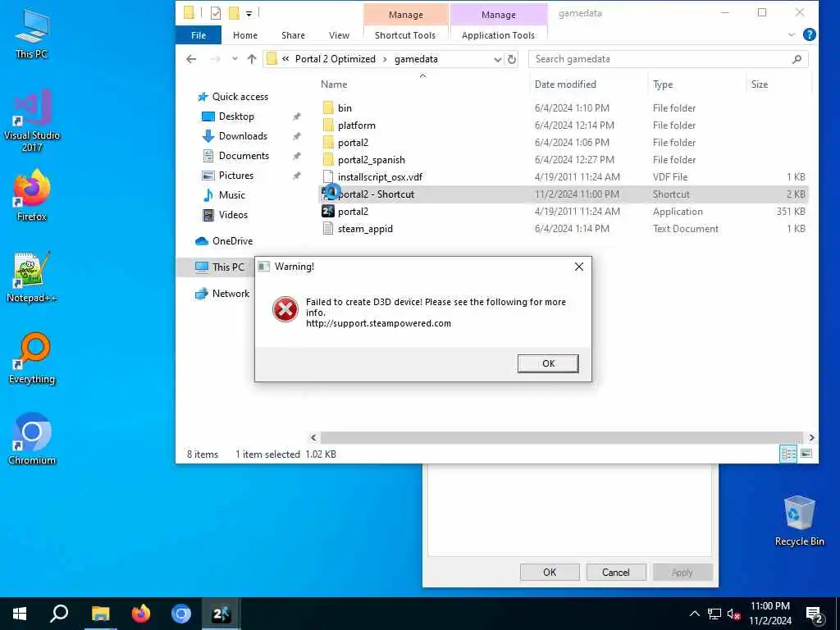The width and height of the screenshot is (840, 630).
Task: Switch to File Explorer in taskbar
Action: click(100, 614)
